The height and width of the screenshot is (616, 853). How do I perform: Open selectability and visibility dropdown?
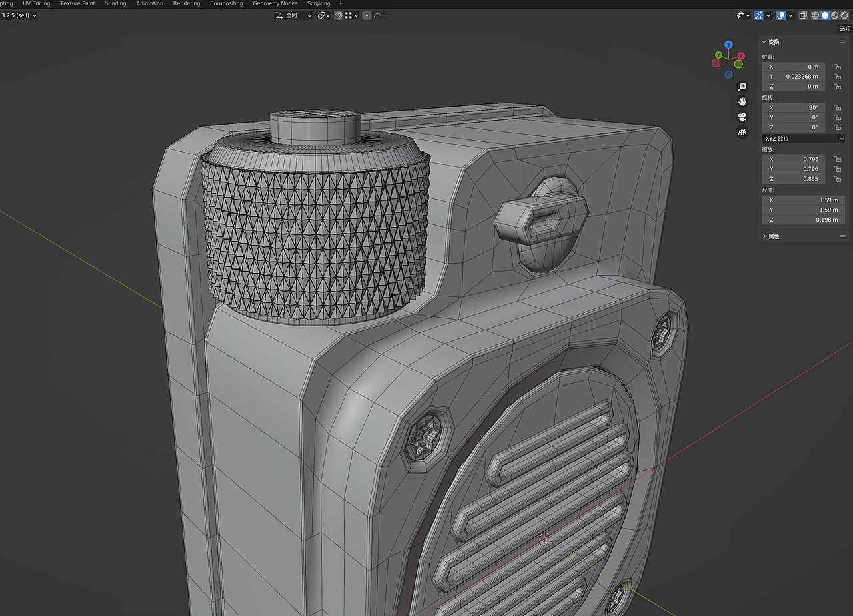click(x=742, y=15)
